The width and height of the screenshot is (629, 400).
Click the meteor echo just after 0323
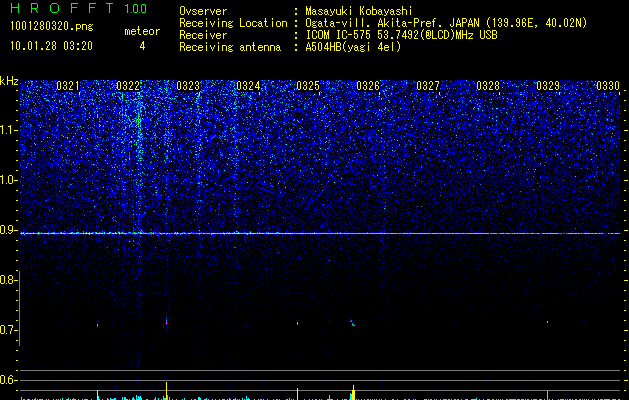(x=166, y=322)
